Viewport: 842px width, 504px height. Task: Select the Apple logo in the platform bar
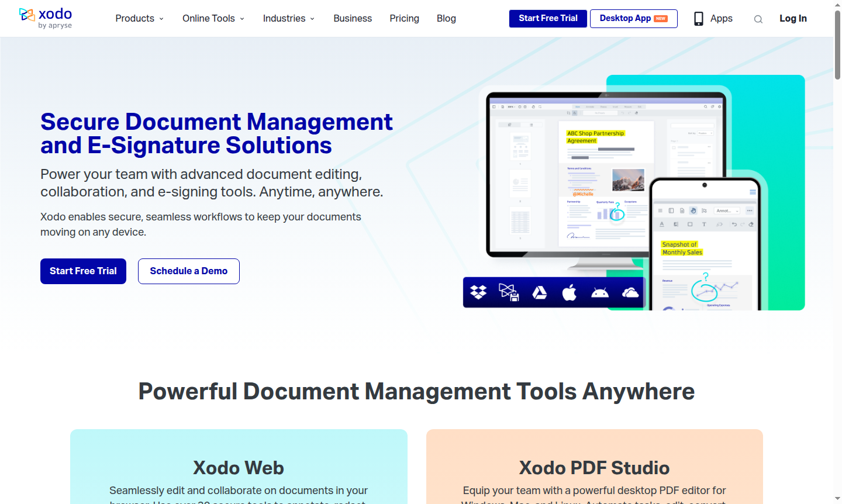click(x=569, y=291)
